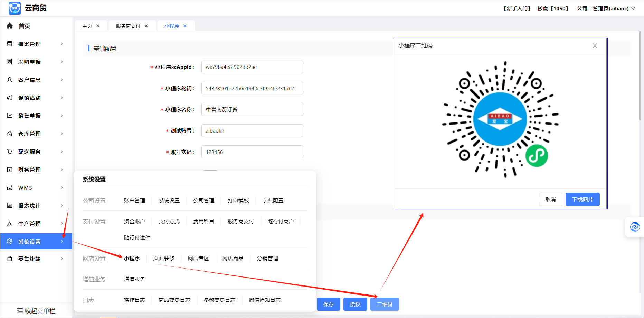Expand 销售单据 chevron
This screenshot has height=318, width=644.
pyautogui.click(x=62, y=116)
